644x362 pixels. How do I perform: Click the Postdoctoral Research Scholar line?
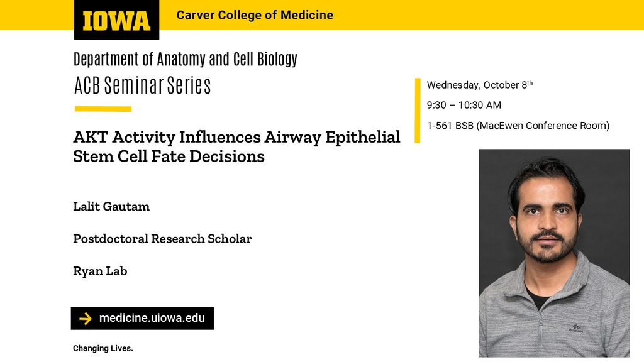pos(162,239)
